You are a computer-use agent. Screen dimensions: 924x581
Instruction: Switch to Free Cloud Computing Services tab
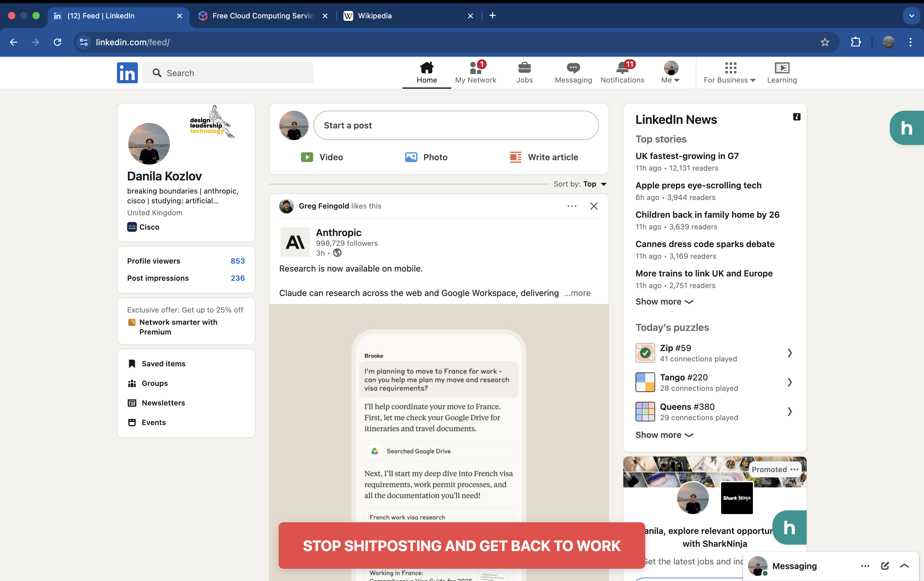[262, 16]
